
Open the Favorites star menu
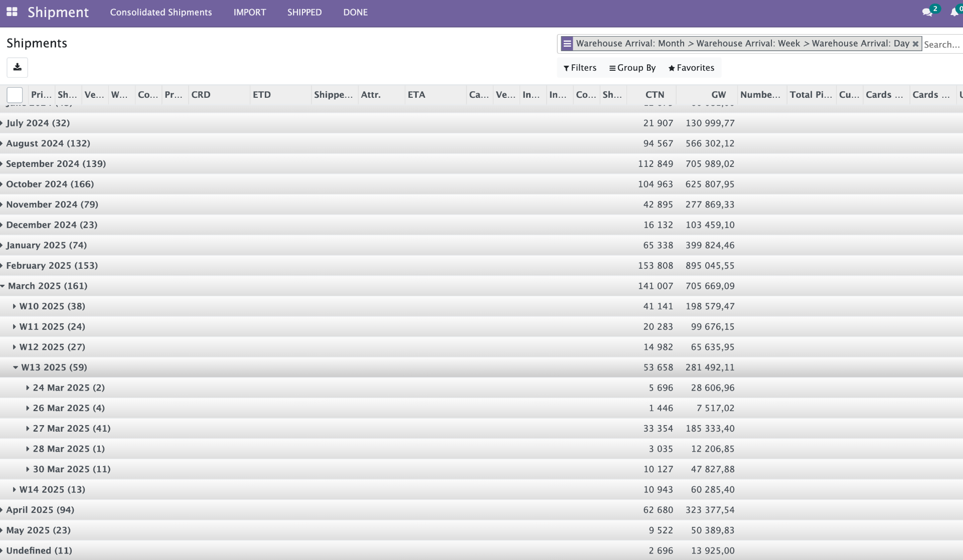coord(691,68)
